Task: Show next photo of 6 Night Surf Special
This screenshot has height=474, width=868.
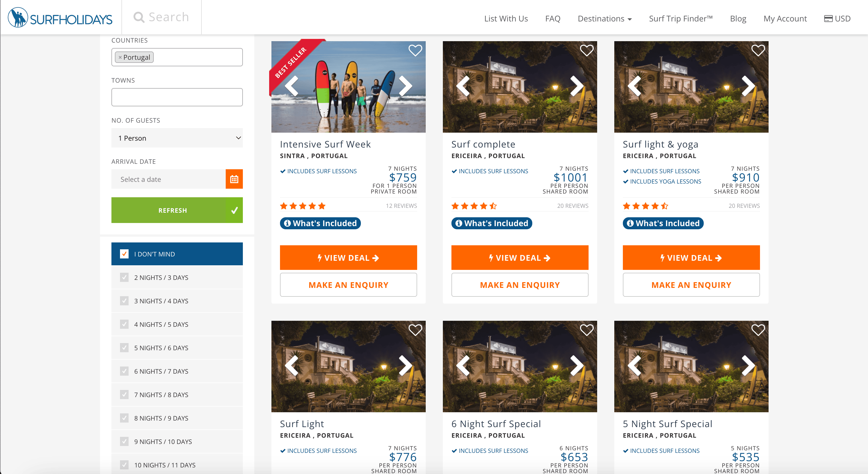Action: (x=577, y=366)
